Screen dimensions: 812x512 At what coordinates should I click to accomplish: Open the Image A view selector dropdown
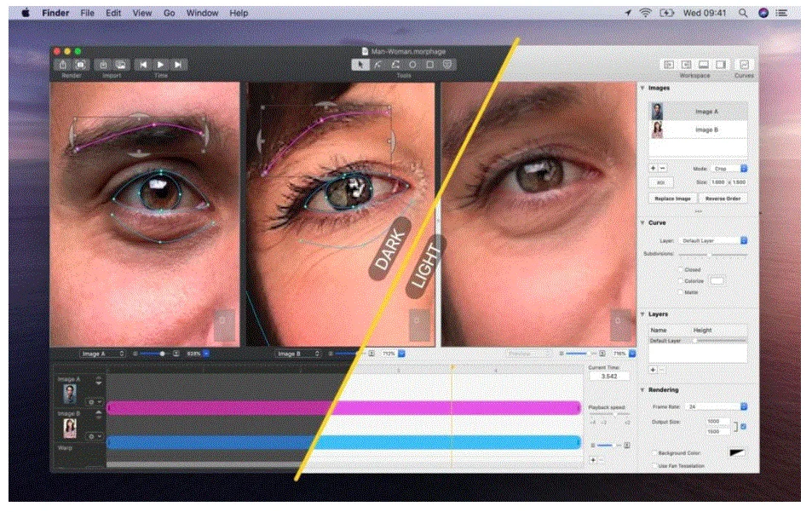tap(102, 354)
